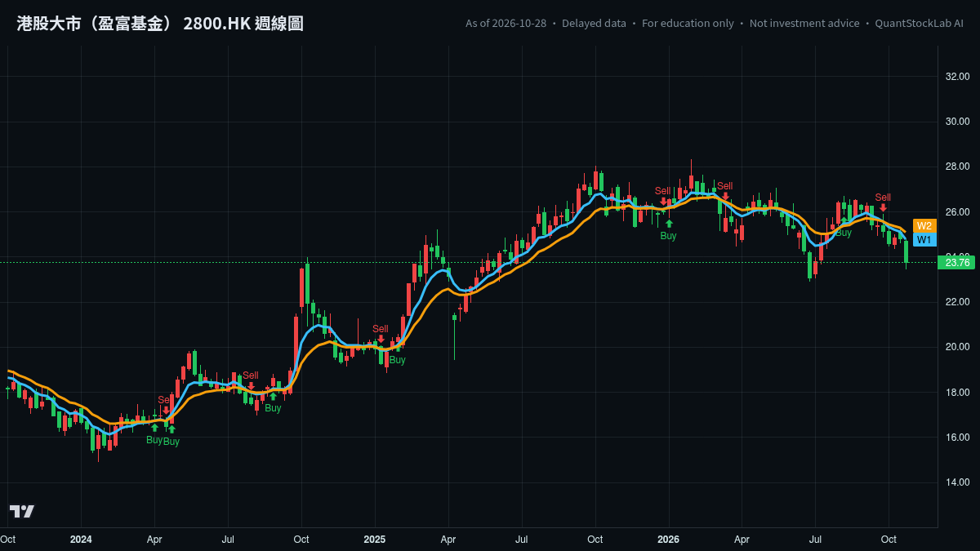Click the 20.00 price axis label
The image size is (980, 551).
(x=957, y=347)
